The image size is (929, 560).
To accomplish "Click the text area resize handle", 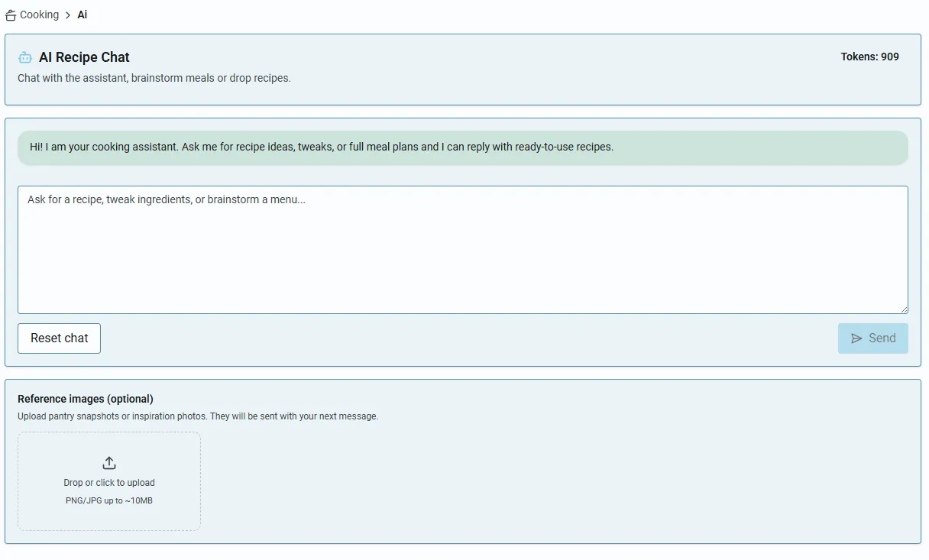I will coord(903,309).
